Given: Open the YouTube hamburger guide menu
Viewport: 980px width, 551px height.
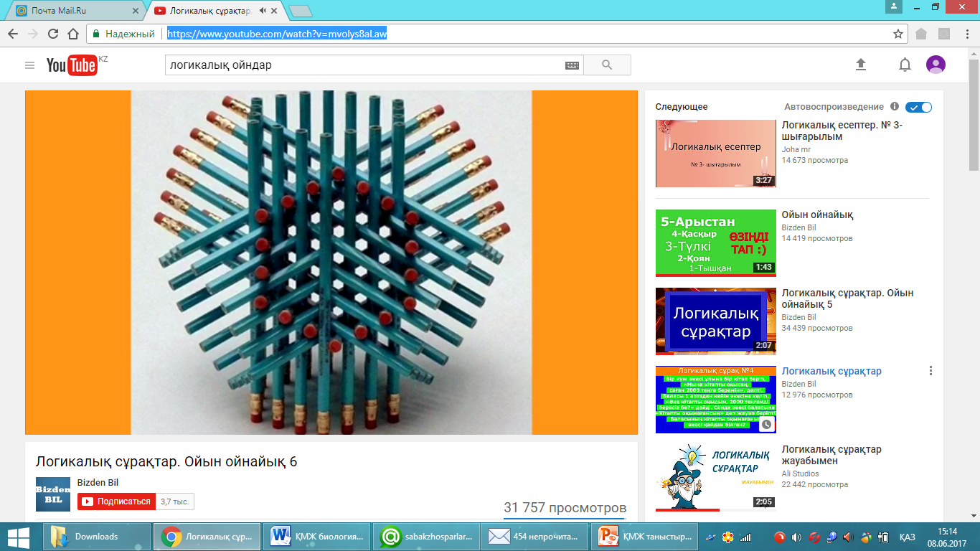Looking at the screenshot, I should (x=29, y=65).
